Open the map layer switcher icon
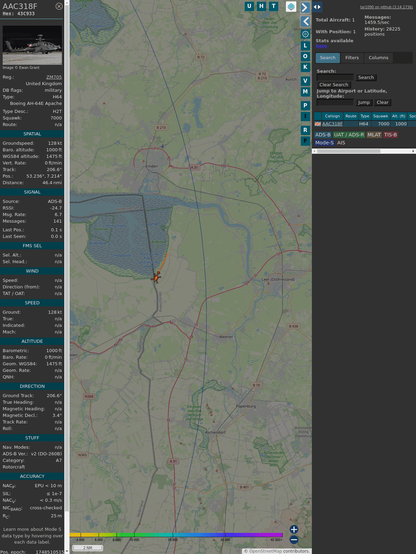Image resolution: width=416 pixels, height=554 pixels. [x=291, y=6]
